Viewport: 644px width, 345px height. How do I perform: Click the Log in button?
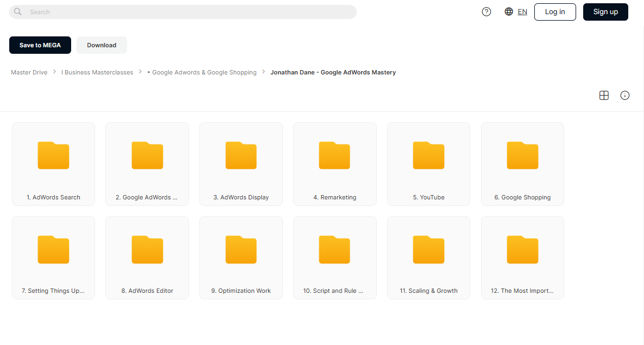point(555,12)
